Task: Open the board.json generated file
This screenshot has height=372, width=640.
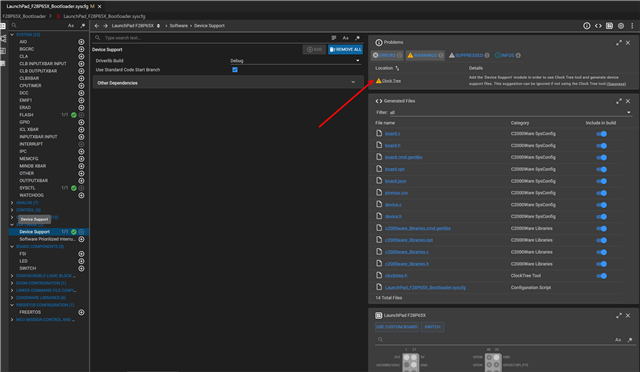Action: click(x=396, y=181)
